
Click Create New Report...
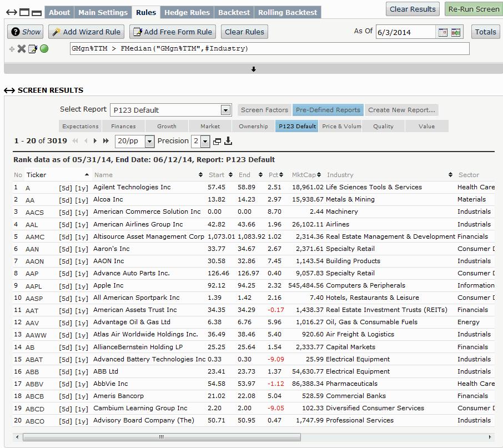401,110
